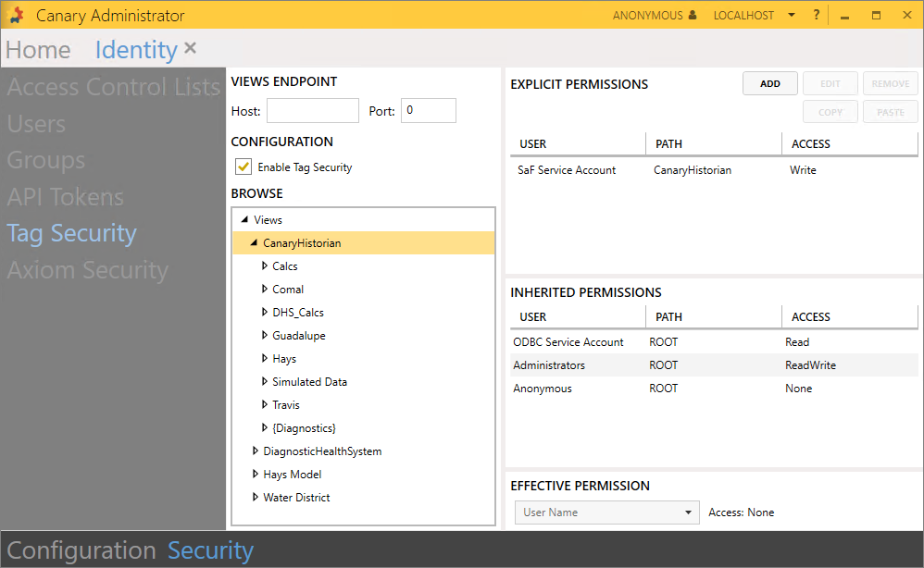Select the Anonymous inherited permission row
Screen dimensions: 924x568
[x=714, y=389]
